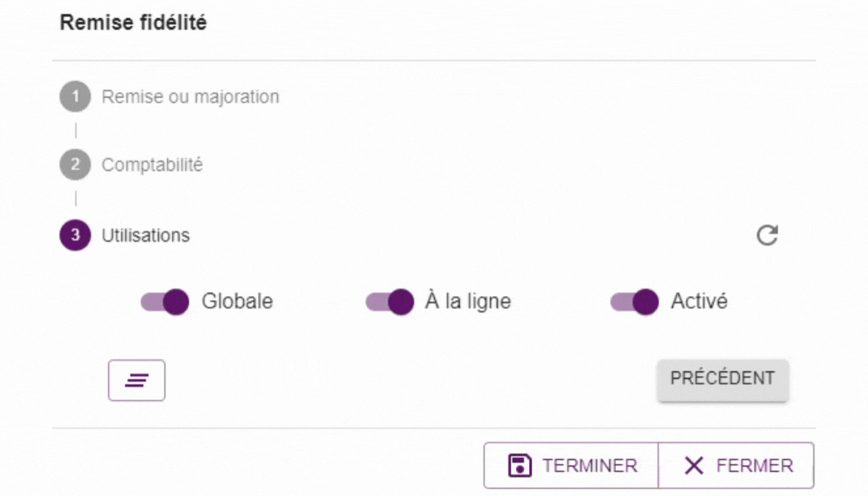868x496 pixels.
Task: Click the Remise fidélité dialog title
Action: click(x=133, y=22)
